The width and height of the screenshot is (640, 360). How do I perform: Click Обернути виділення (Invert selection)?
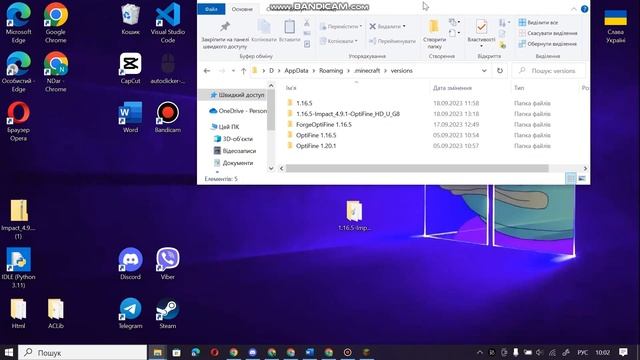[x=548, y=44]
